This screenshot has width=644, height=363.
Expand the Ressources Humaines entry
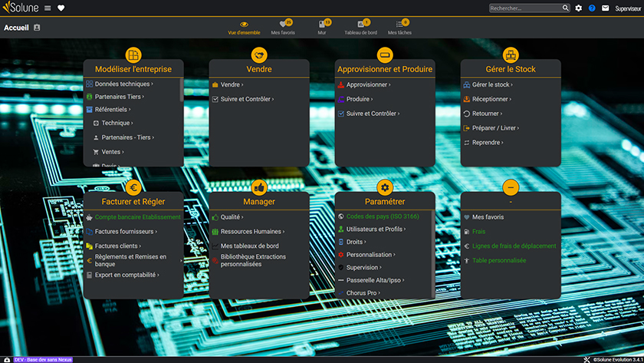click(251, 231)
